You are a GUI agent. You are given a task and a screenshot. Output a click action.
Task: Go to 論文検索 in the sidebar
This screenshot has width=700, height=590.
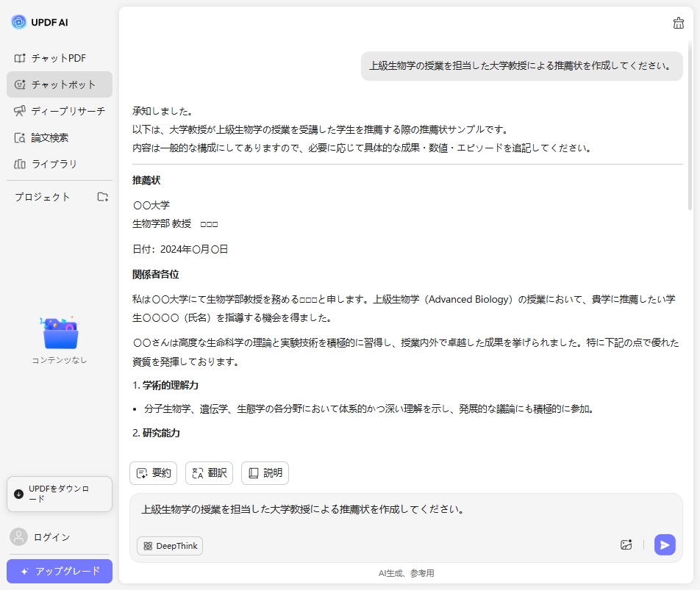click(x=60, y=138)
